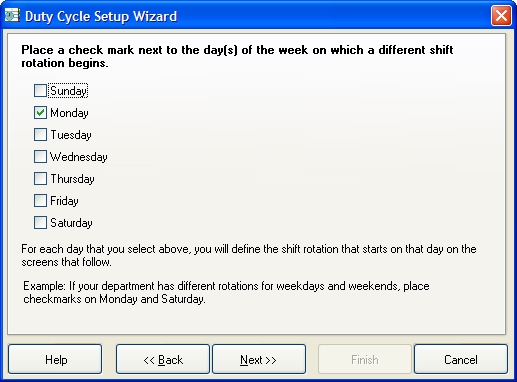The image size is (517, 382).
Task: Uncheck the Monday checkbox
Action: click(40, 113)
